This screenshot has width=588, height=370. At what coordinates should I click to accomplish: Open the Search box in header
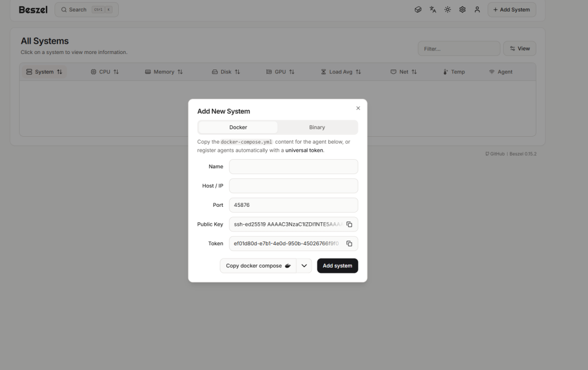(x=86, y=10)
